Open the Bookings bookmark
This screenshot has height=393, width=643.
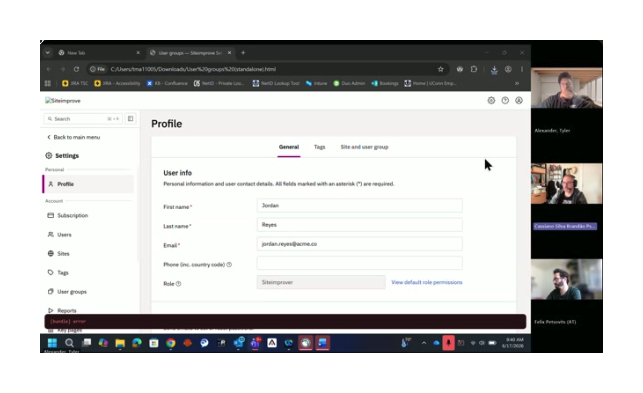pos(385,83)
